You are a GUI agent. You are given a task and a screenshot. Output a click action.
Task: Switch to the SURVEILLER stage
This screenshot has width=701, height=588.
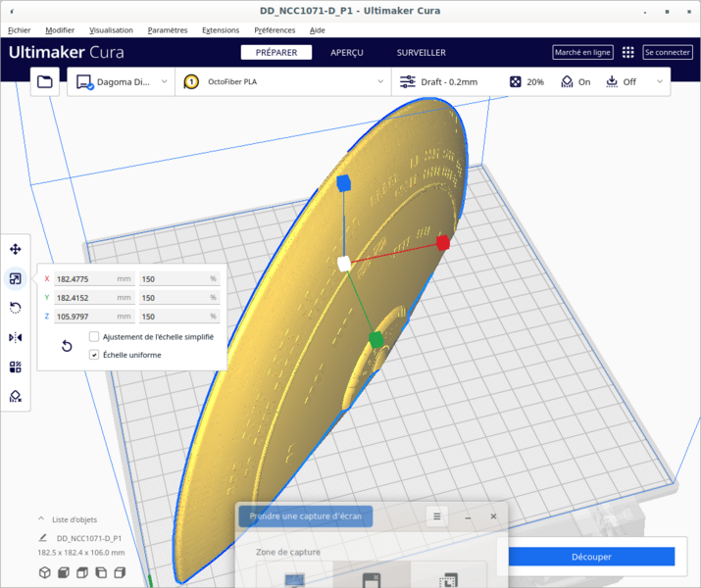(422, 52)
